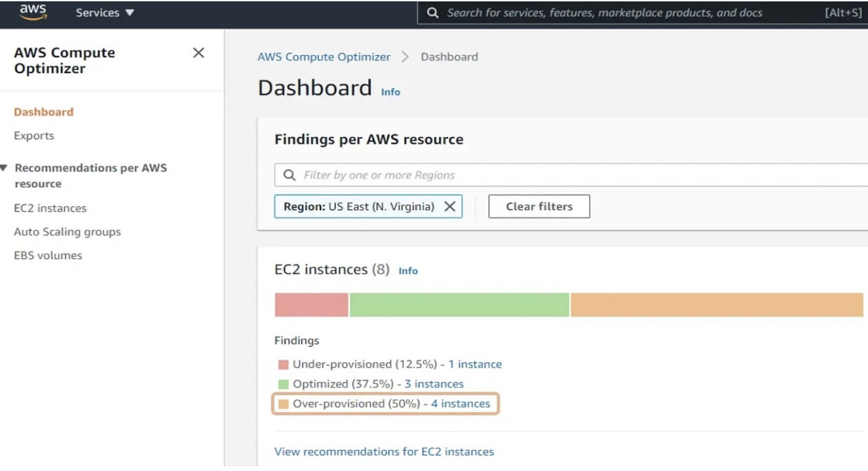Open the EC2 instances Info help link
Image resolution: width=868 pixels, height=471 pixels.
tap(409, 271)
